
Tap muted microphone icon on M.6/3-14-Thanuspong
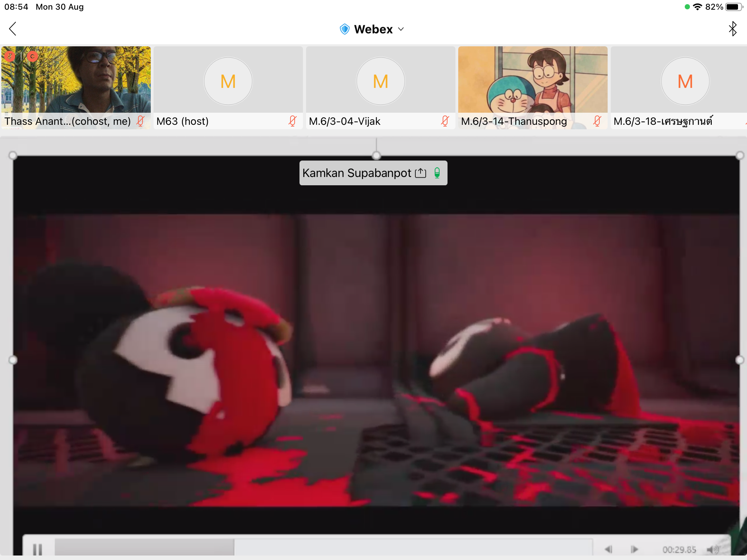click(597, 121)
